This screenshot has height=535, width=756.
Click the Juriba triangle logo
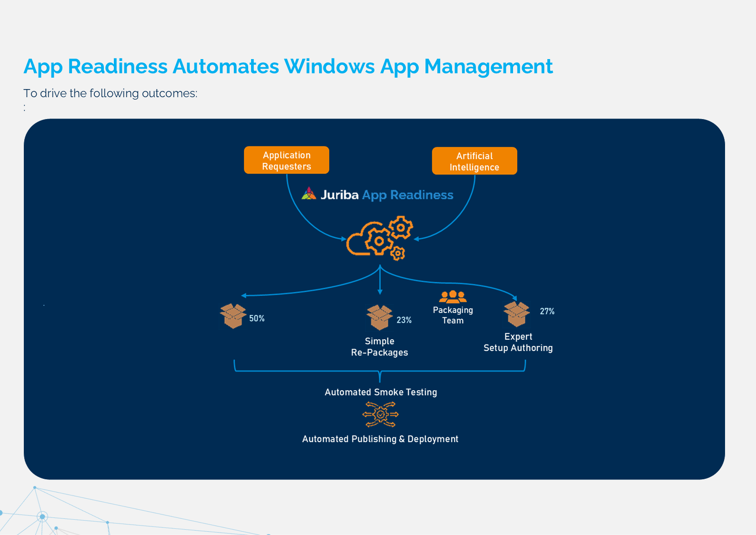tap(309, 193)
